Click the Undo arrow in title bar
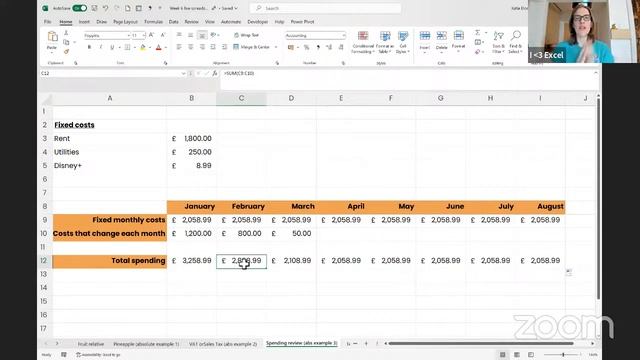The height and width of the screenshot is (360, 640). (x=105, y=8)
